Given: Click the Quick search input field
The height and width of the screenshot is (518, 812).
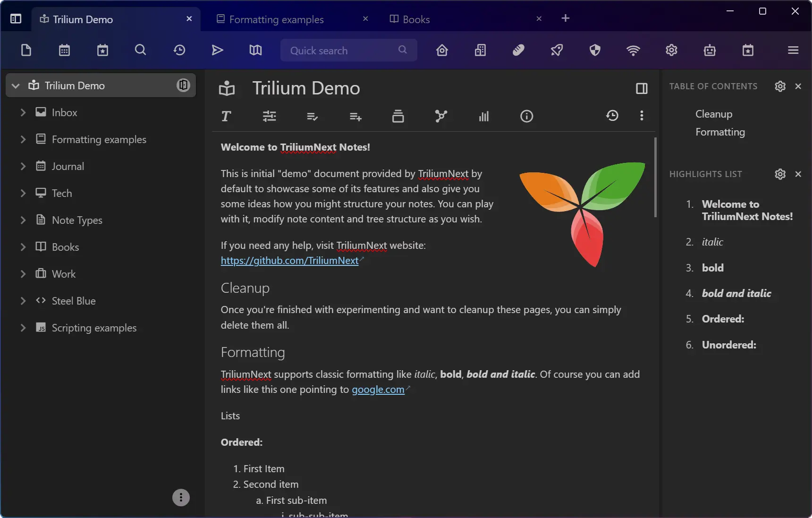Looking at the screenshot, I should (342, 51).
